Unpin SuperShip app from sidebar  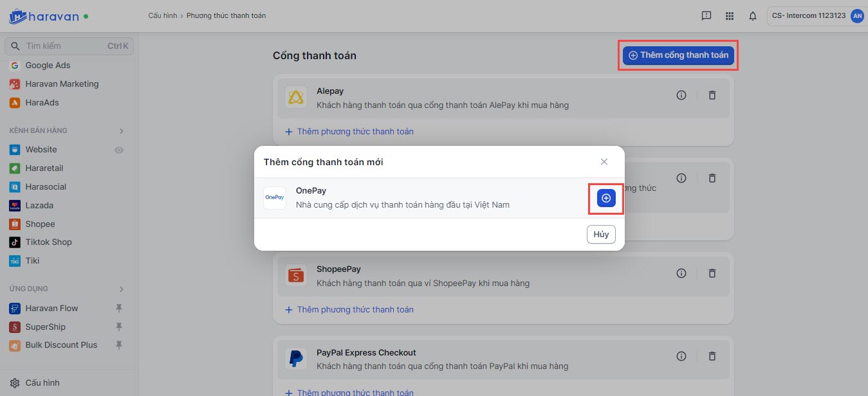pos(118,327)
